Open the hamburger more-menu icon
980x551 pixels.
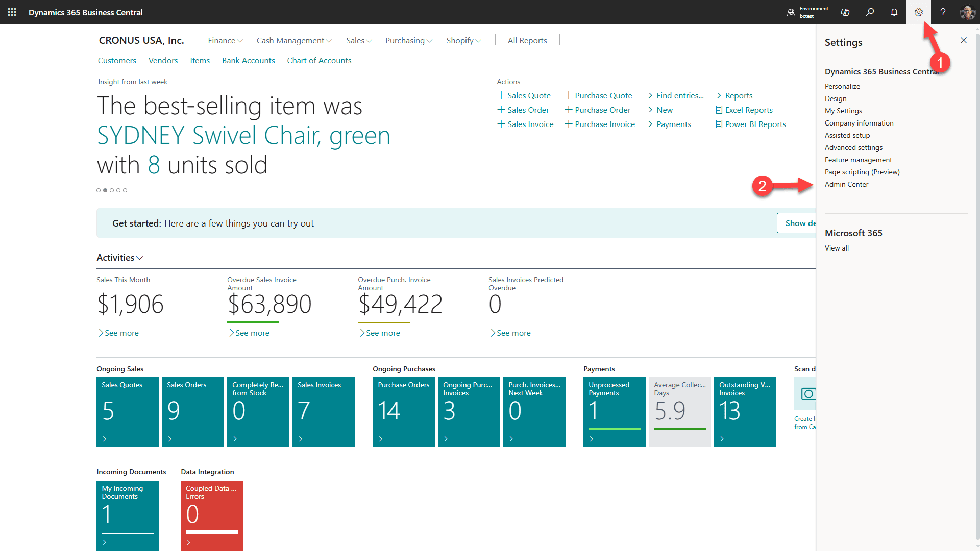(x=580, y=40)
